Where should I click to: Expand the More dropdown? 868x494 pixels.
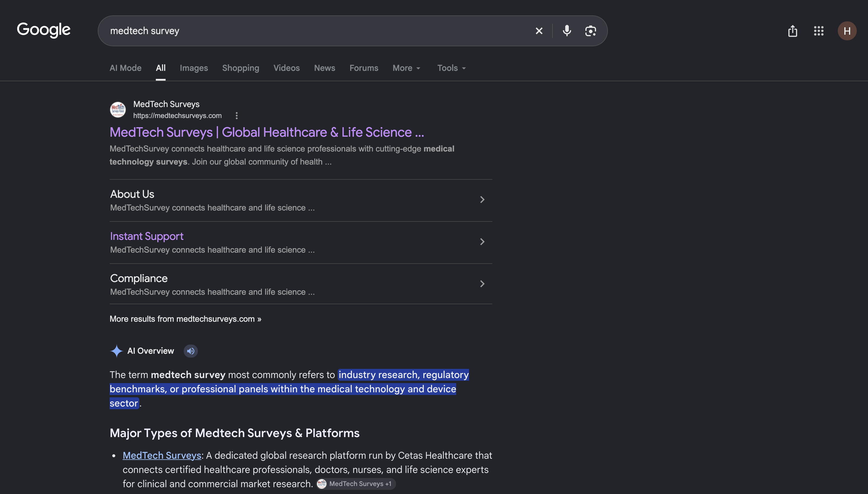click(406, 68)
